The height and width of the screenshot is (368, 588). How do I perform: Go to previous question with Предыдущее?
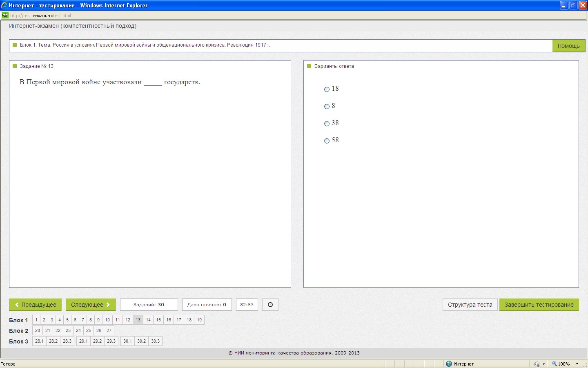coord(35,305)
